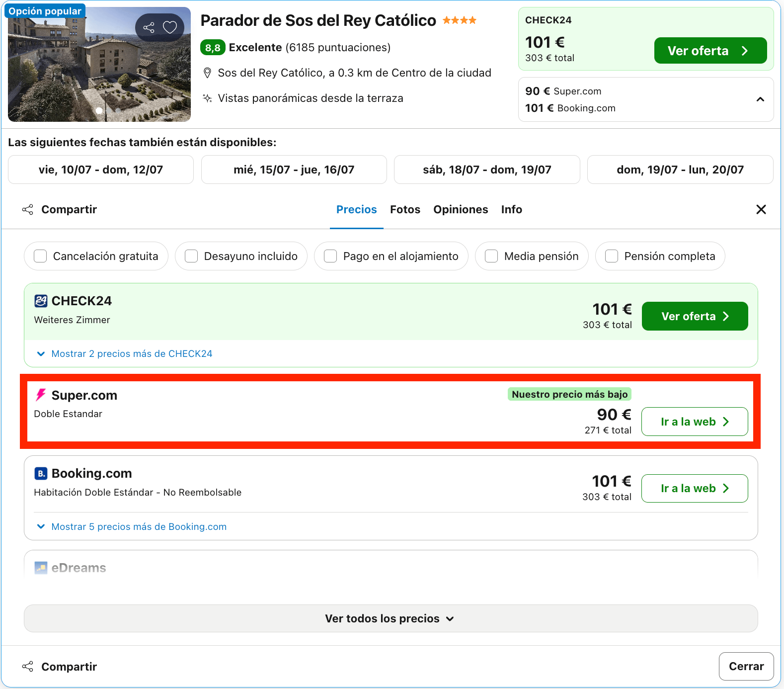Click the share icon on hotel photo
Screen dimensions: 784x689
(149, 27)
